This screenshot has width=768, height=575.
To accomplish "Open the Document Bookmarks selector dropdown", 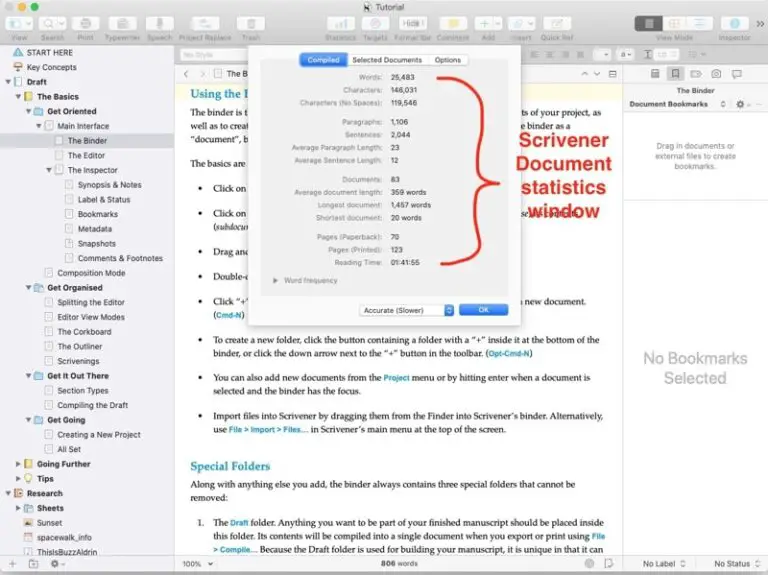I will tap(677, 104).
